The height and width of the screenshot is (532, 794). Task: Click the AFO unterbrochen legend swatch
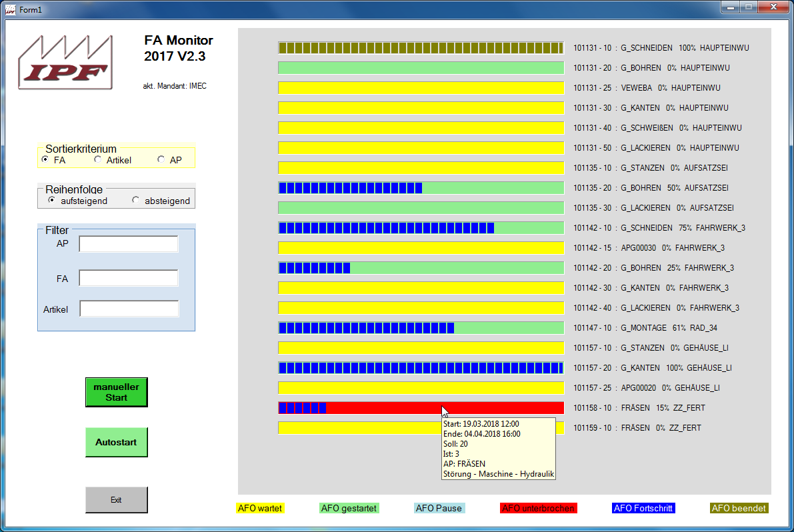pos(538,508)
